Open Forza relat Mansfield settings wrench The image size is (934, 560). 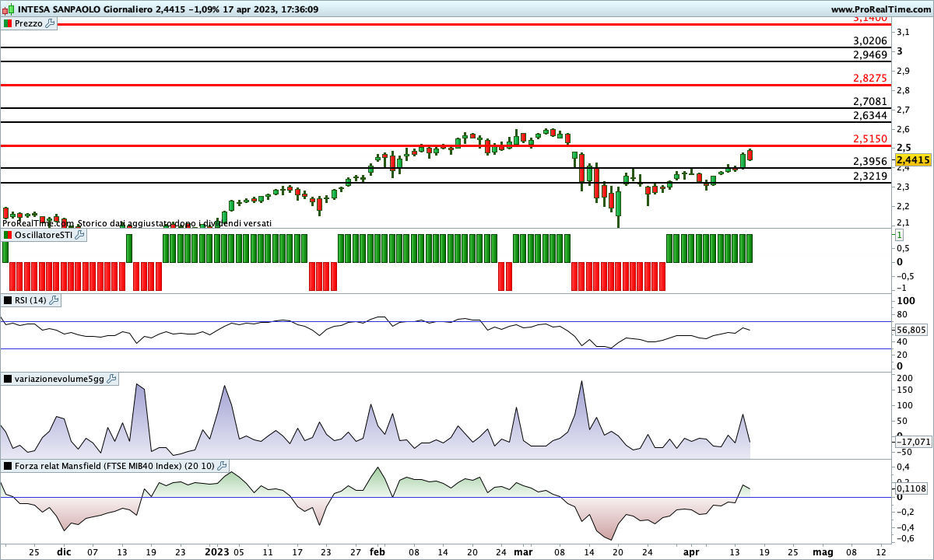(223, 466)
